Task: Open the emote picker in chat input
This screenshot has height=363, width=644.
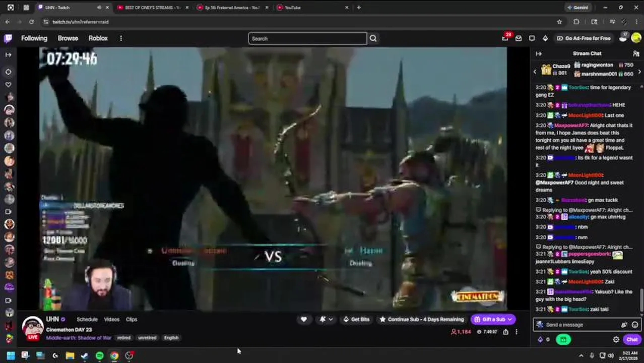Action: coord(635,325)
